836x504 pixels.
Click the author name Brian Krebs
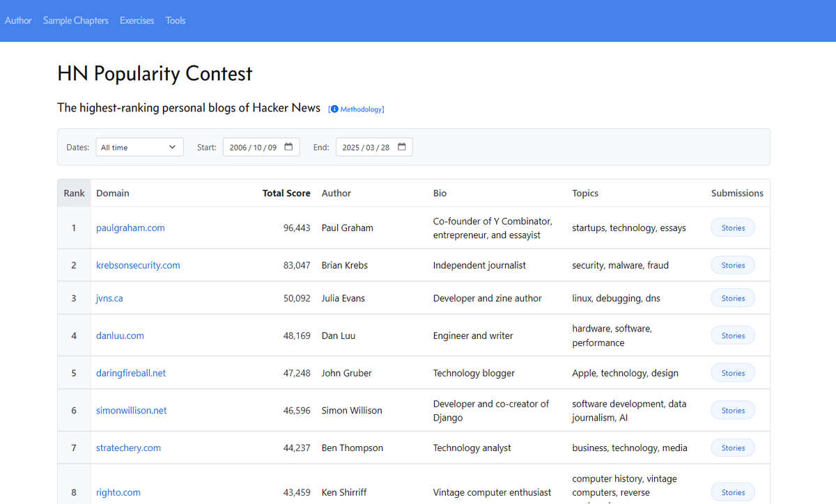345,265
